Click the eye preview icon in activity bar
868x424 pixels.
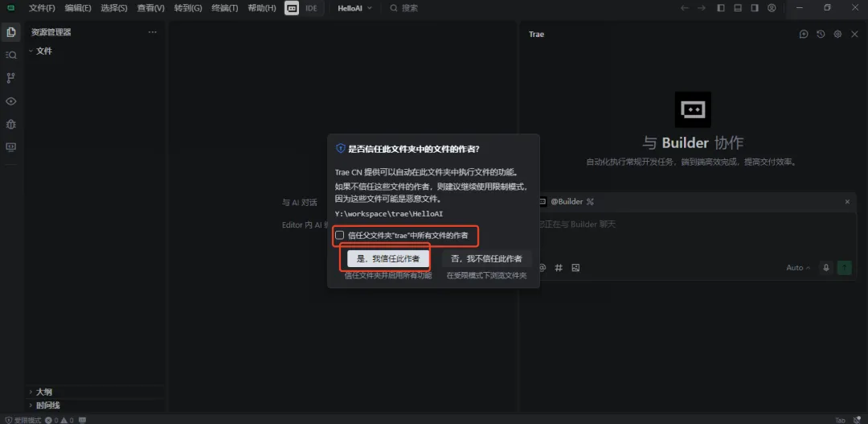tap(11, 101)
